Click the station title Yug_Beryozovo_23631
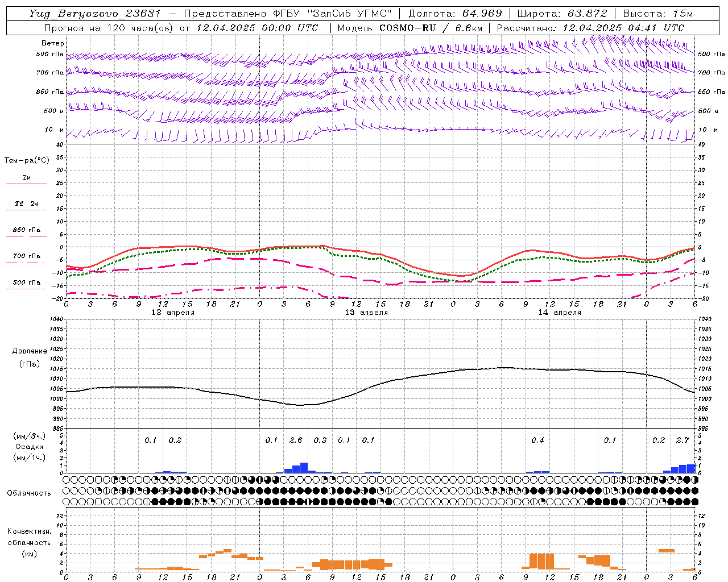 (95, 14)
